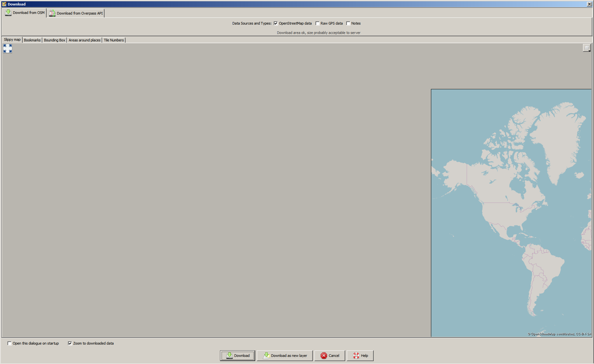Select the Areas around places tab
Image resolution: width=594 pixels, height=364 pixels.
point(84,40)
